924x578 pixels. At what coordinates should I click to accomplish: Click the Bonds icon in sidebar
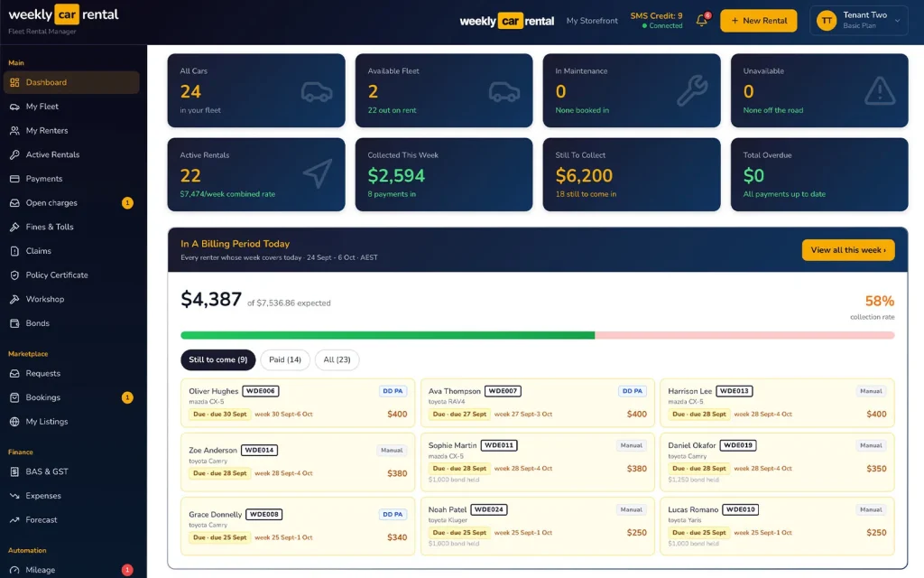14,323
